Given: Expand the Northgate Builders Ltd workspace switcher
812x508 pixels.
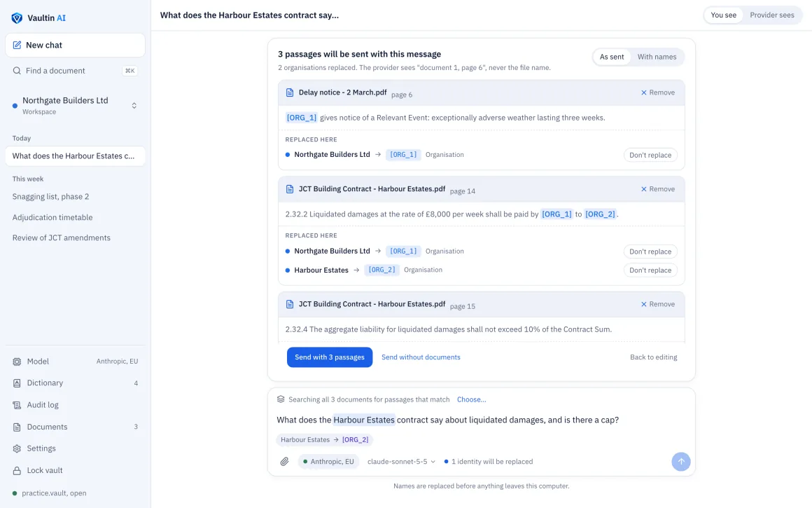Looking at the screenshot, I should point(134,106).
